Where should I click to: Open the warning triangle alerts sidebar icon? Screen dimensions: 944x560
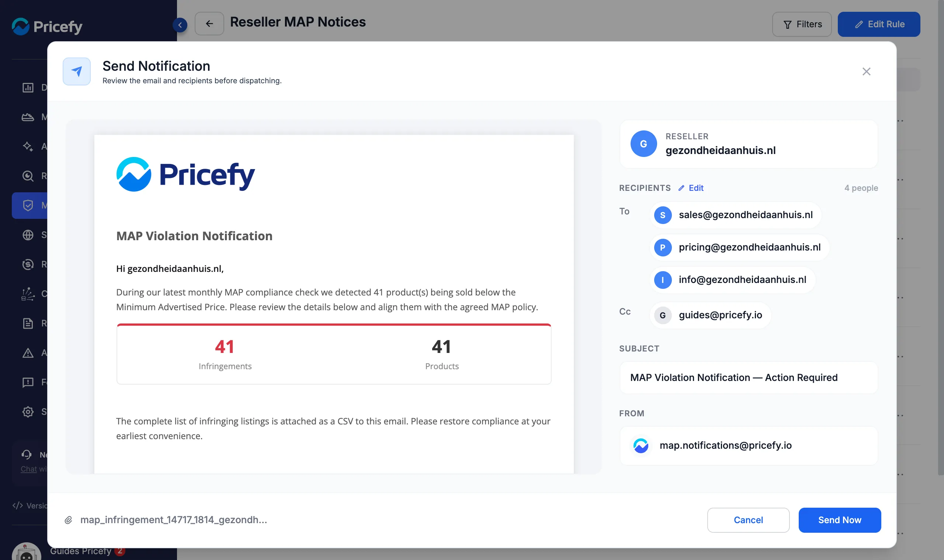coord(28,353)
